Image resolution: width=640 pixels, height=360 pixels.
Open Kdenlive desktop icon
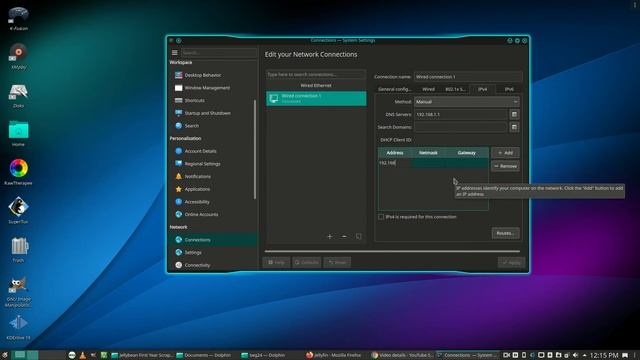click(x=18, y=327)
